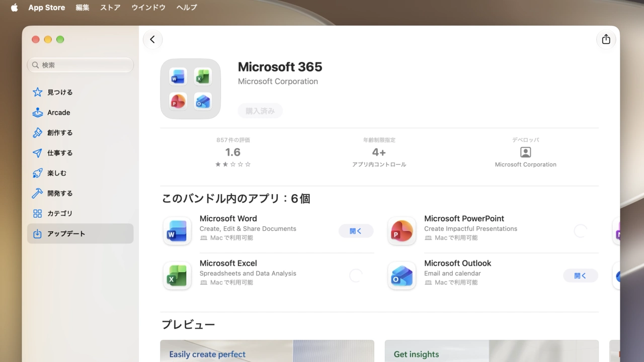
Task: Open the Microsoft Outlook app icon
Action: [x=401, y=276]
